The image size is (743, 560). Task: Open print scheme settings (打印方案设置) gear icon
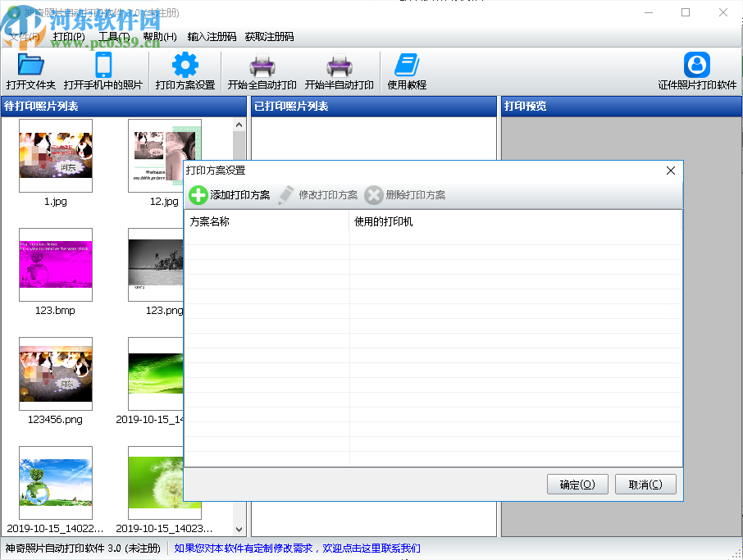pyautogui.click(x=185, y=65)
